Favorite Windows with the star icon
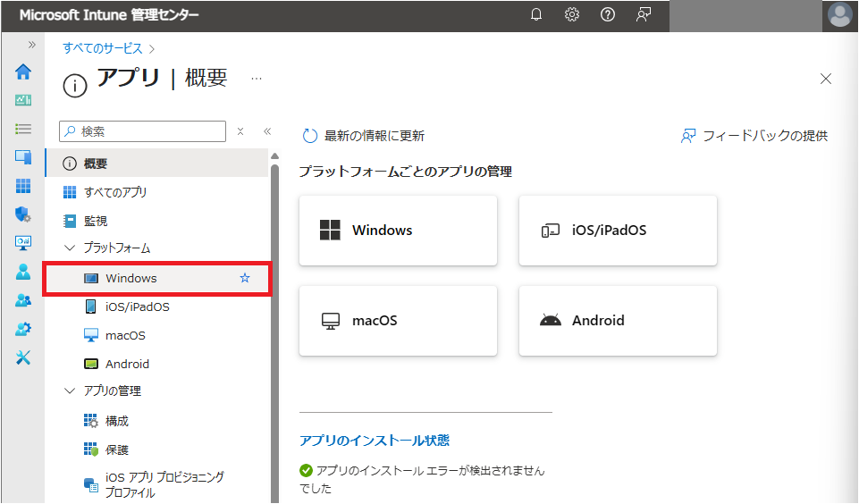Viewport: 859px width, 504px height. coord(245,278)
